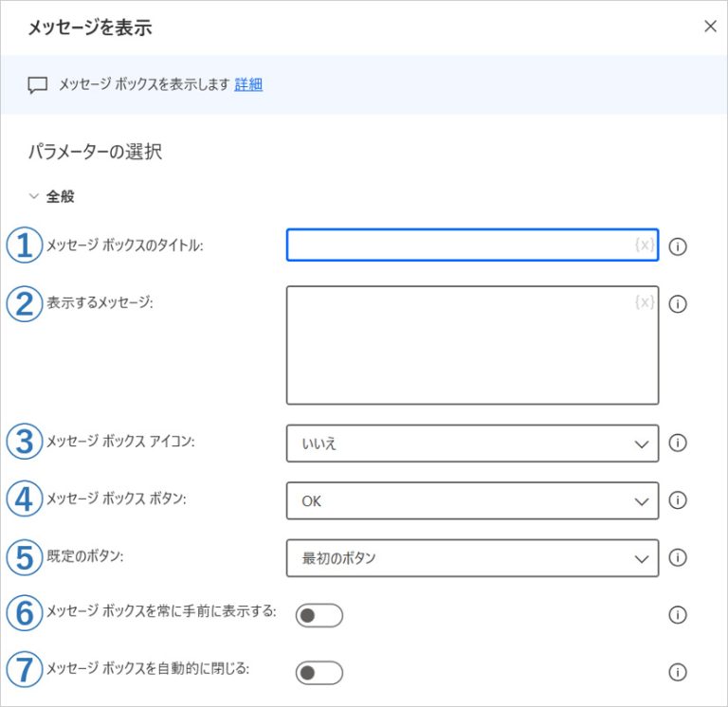Screen dimensions: 728x707
Task: Open the メッセージ ボックス ボタン dropdown showing OK
Action: click(x=472, y=500)
